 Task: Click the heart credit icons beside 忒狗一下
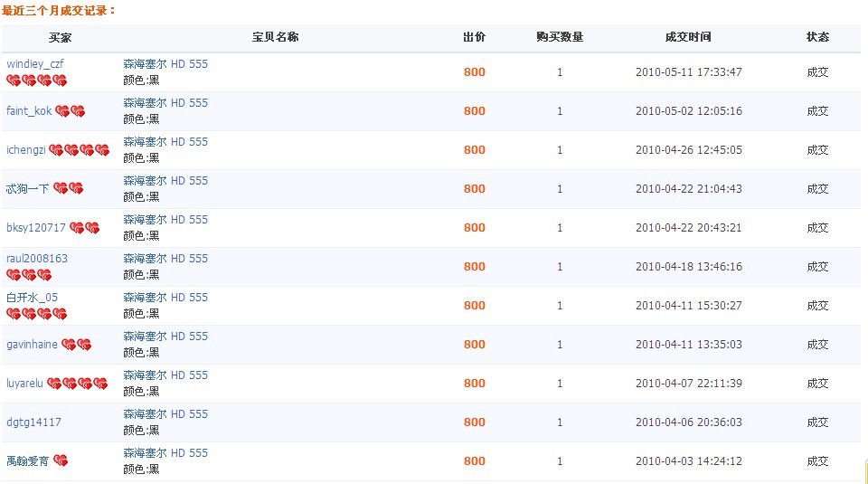pos(69,189)
